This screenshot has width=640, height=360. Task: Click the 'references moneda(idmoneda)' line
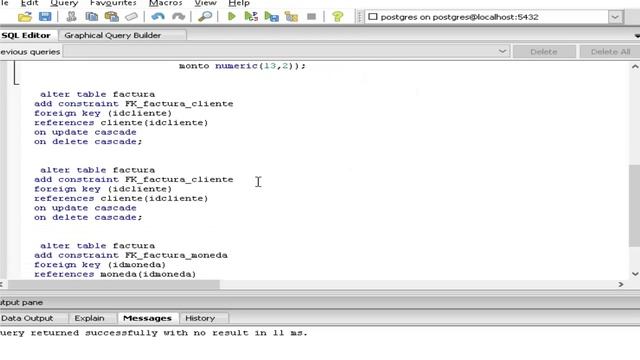point(115,274)
